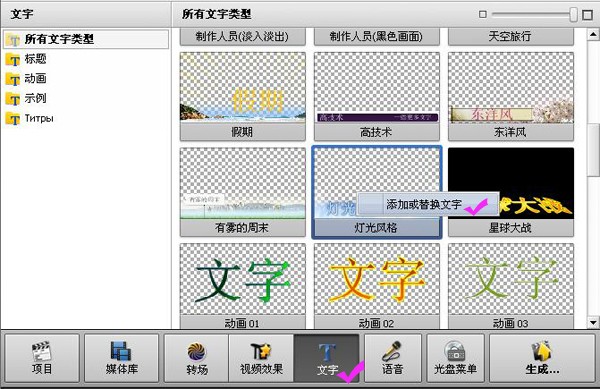
Task: Click the 标题 folder icon
Action: click(x=13, y=59)
